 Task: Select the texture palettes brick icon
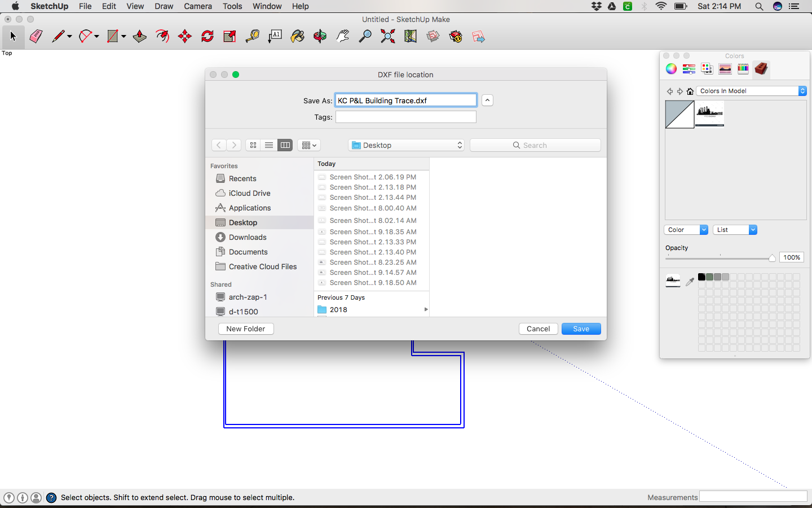click(x=761, y=69)
